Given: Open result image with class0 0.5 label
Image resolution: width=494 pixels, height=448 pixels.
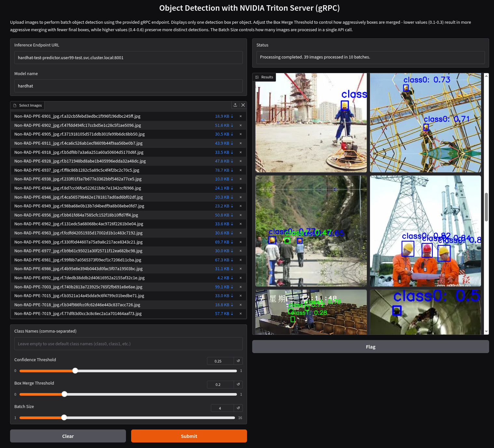Looking at the screenshot, I should (425, 312).
